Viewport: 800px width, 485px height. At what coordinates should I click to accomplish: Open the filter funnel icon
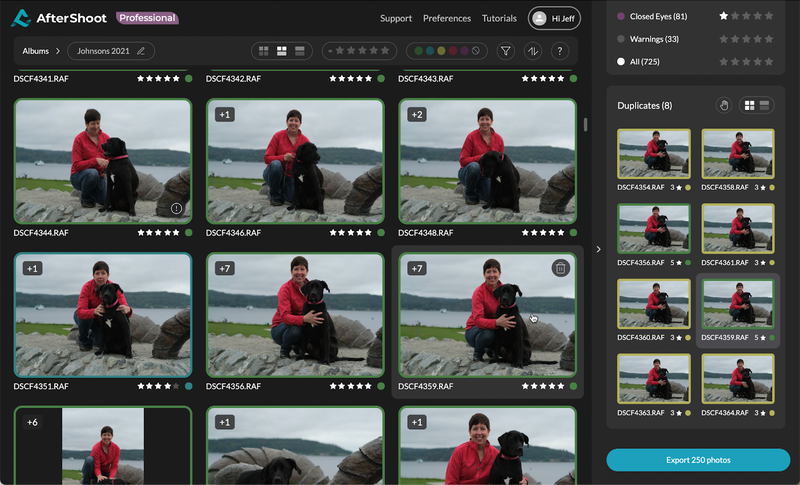pyautogui.click(x=505, y=51)
